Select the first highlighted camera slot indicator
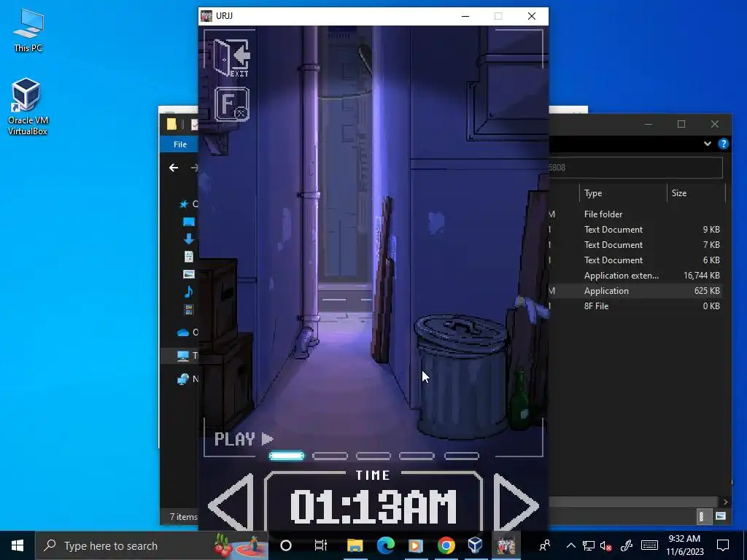This screenshot has width=747, height=560. pyautogui.click(x=287, y=456)
